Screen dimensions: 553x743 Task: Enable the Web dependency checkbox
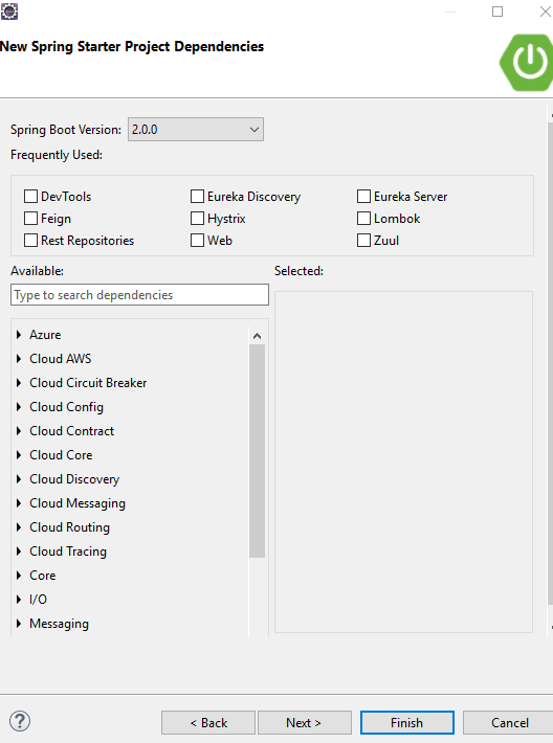(197, 240)
